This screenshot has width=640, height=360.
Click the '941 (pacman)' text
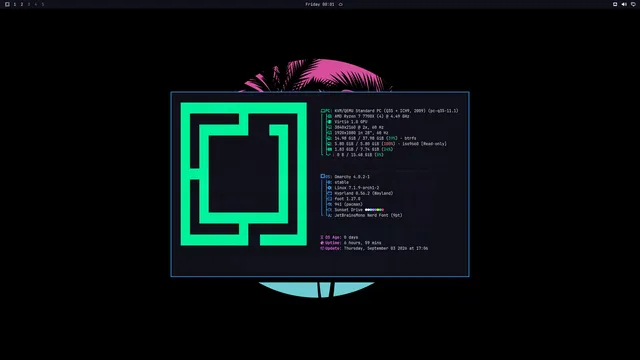349,204
